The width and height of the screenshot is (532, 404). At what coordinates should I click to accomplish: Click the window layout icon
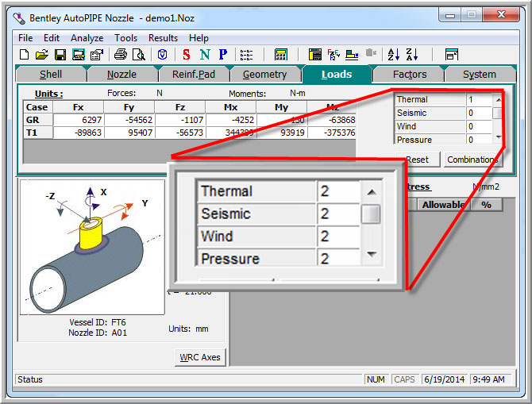[452, 54]
